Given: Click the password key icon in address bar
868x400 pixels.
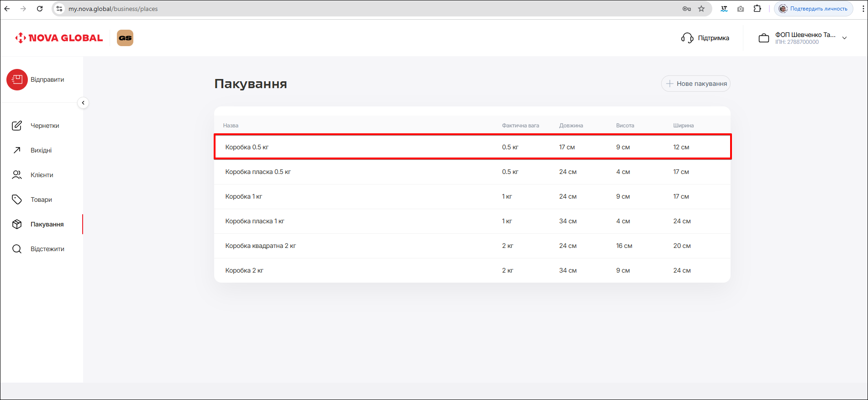Looking at the screenshot, I should (686, 9).
